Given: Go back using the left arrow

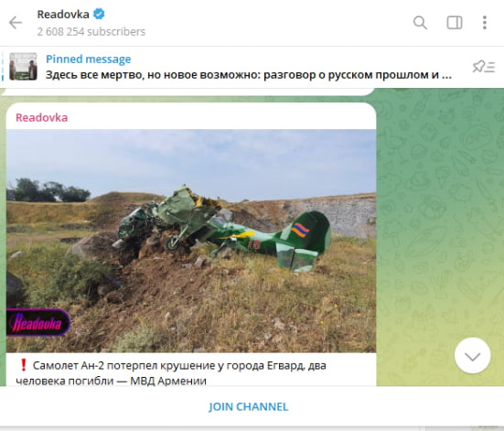Looking at the screenshot, I should click(16, 23).
